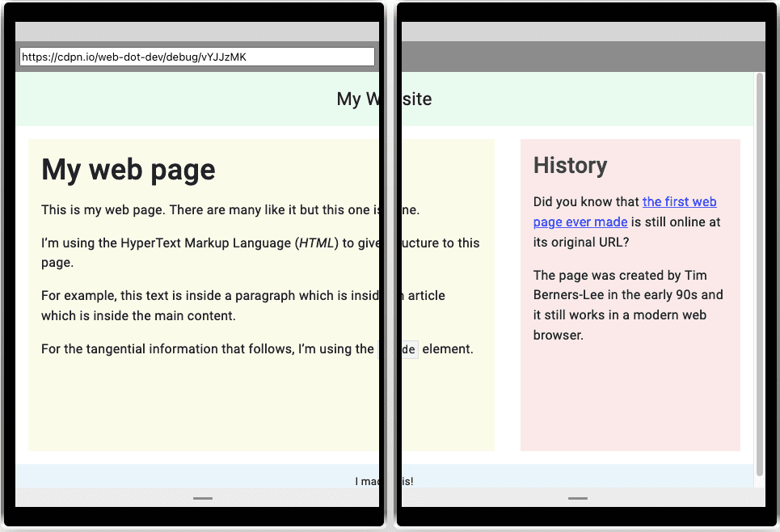Open the first web page ever made link
The image size is (780, 532).
[680, 201]
